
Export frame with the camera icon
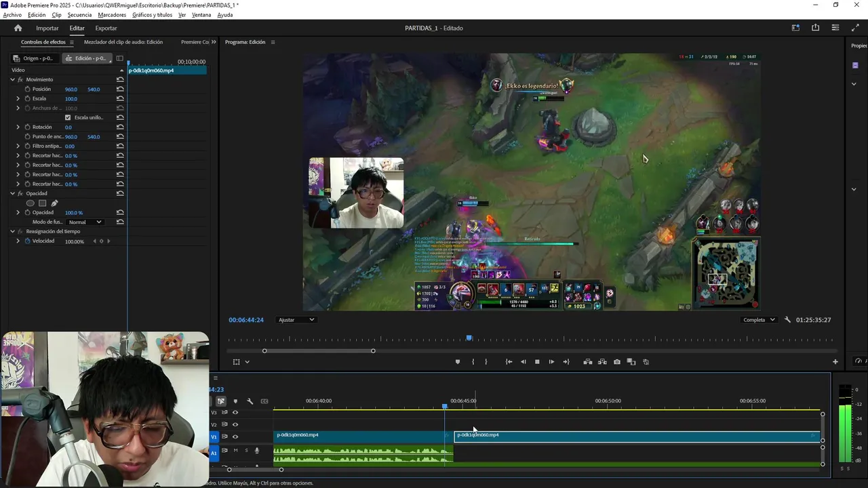pos(616,362)
